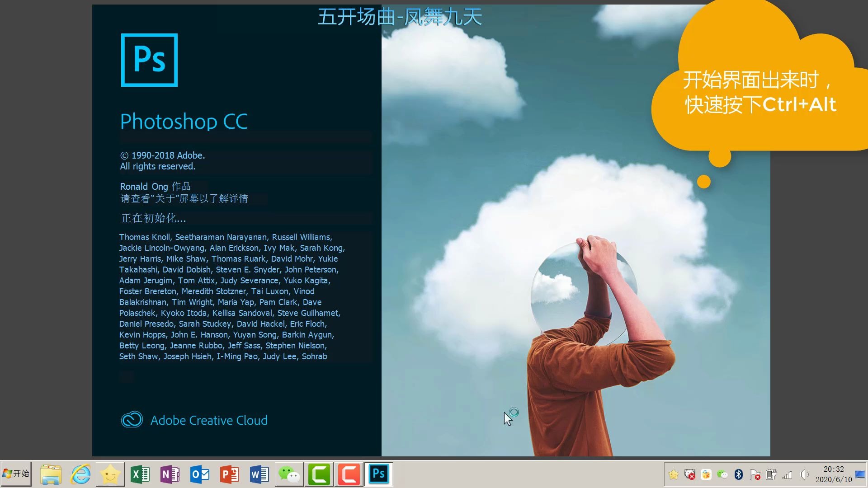Click the Word icon in taskbar
This screenshot has height=488, width=868.
[x=259, y=474]
